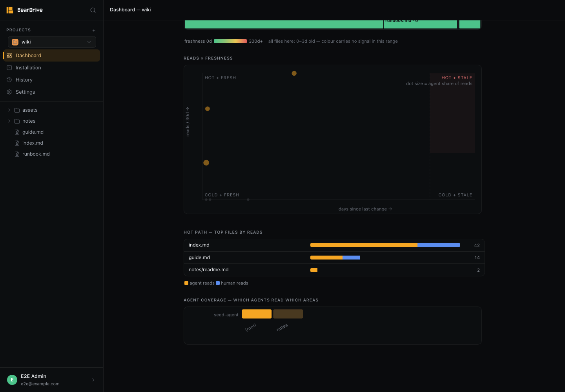Click the History clock icon
This screenshot has width=565, height=392.
pyautogui.click(x=9, y=80)
